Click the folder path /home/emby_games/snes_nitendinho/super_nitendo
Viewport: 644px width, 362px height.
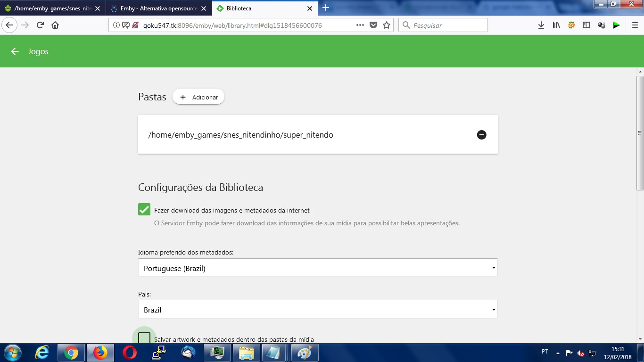[241, 135]
